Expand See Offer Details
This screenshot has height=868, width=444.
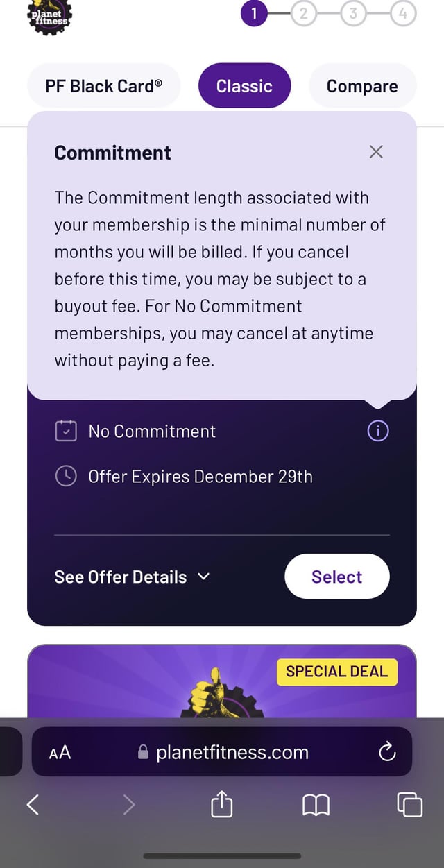[120, 577]
